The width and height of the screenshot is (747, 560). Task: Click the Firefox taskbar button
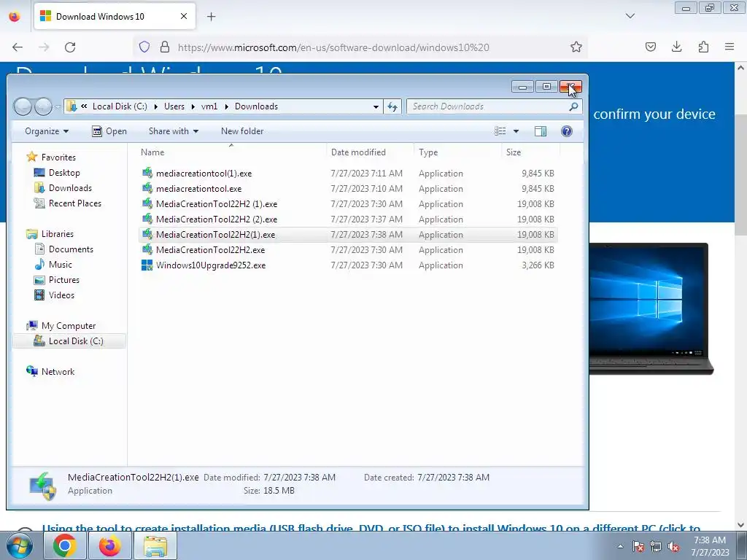109,545
